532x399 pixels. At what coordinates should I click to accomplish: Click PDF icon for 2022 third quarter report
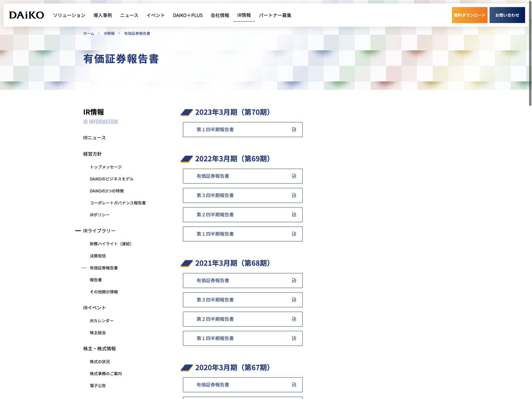tap(294, 196)
